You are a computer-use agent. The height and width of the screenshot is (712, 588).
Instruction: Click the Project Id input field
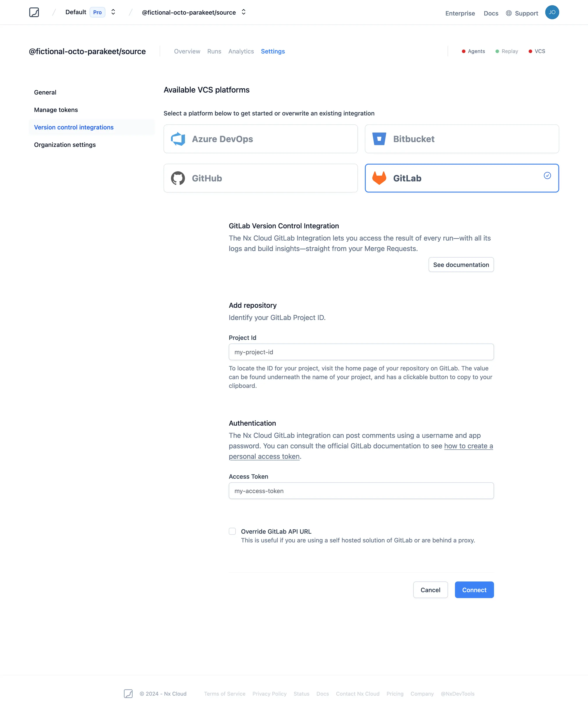tap(361, 352)
